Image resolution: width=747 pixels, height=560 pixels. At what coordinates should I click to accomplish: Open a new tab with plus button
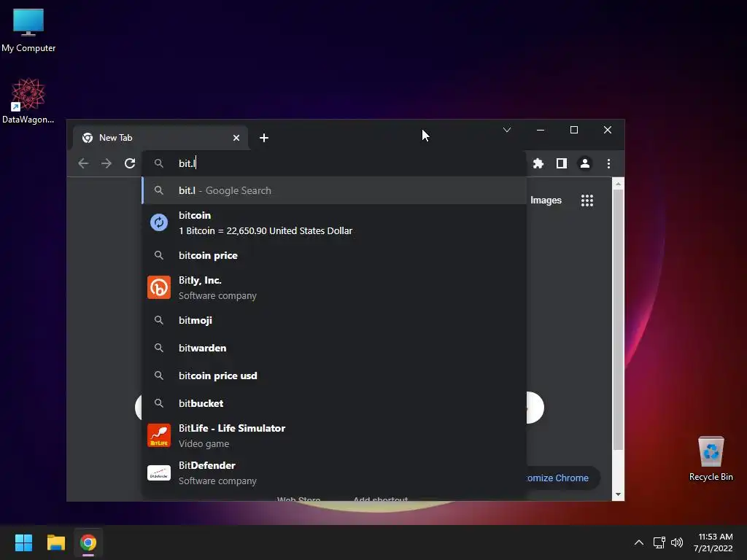pyautogui.click(x=264, y=138)
